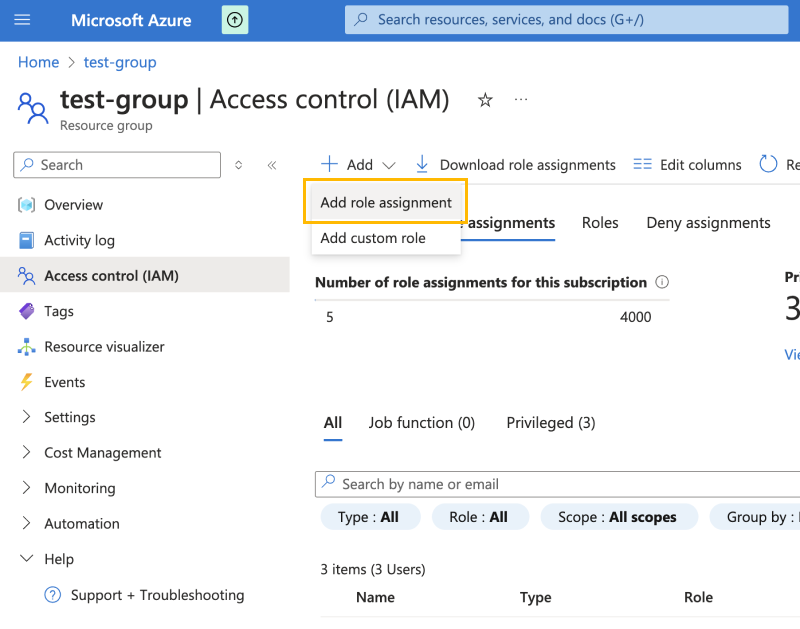Click the Microsoft Azure logo text
The width and height of the screenshot is (800, 629).
click(131, 20)
